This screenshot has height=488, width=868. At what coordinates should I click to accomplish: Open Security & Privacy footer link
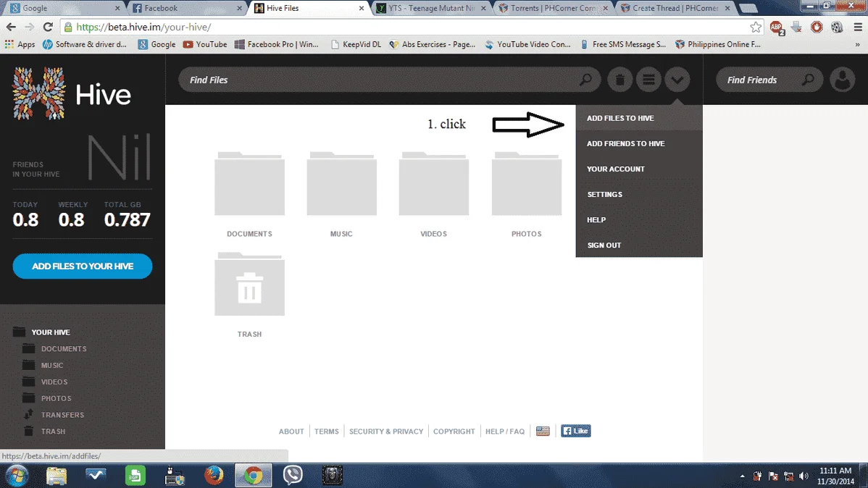pyautogui.click(x=386, y=431)
